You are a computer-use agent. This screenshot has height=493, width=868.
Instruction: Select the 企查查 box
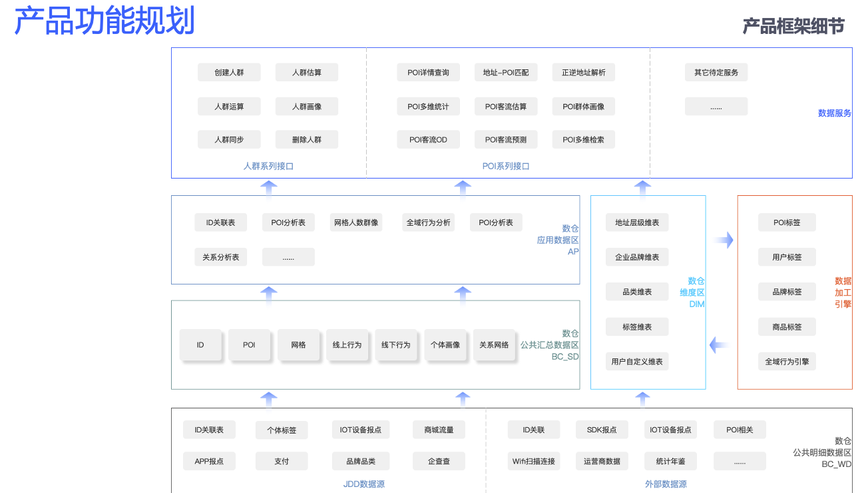click(439, 461)
